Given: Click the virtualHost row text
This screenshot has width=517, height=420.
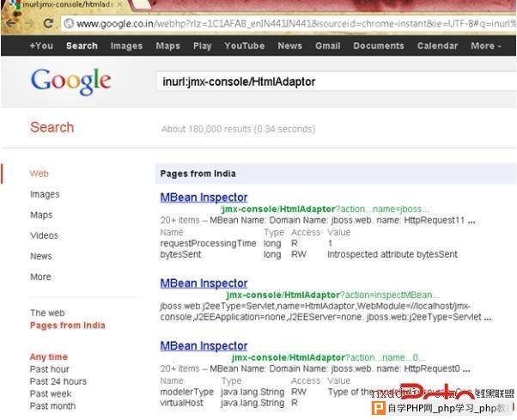Looking at the screenshot, I should [x=182, y=403].
